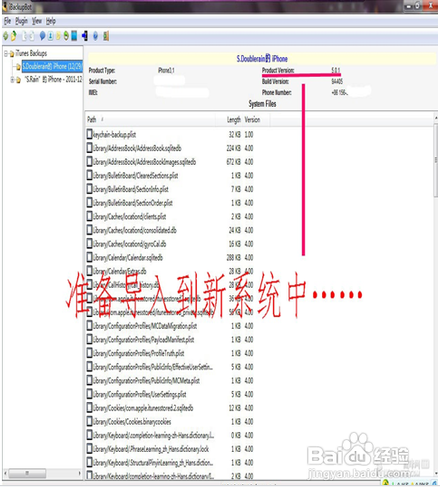Click the blue arrow into black device icon
This screenshot has height=487, width=440.
click(x=85, y=36)
